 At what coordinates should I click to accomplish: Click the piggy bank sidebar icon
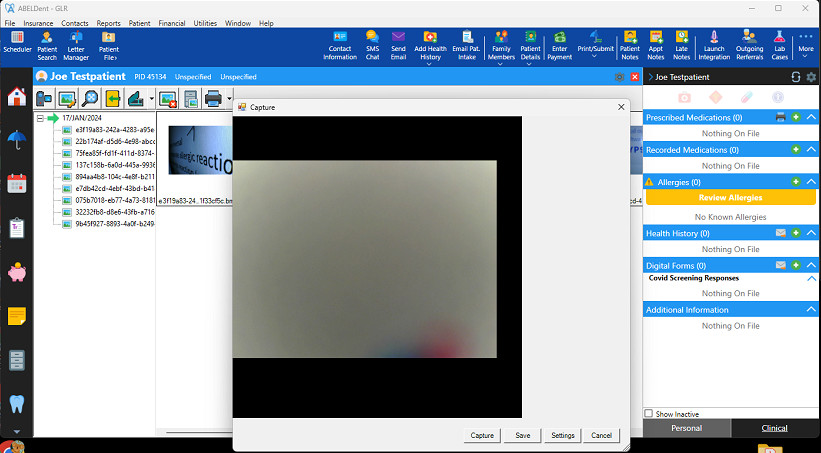coord(16,272)
